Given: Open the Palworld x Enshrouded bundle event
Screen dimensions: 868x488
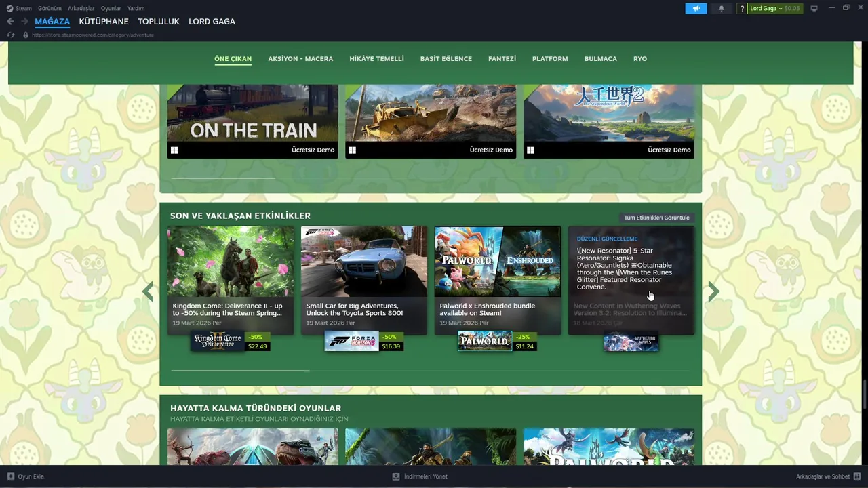Looking at the screenshot, I should click(498, 280).
